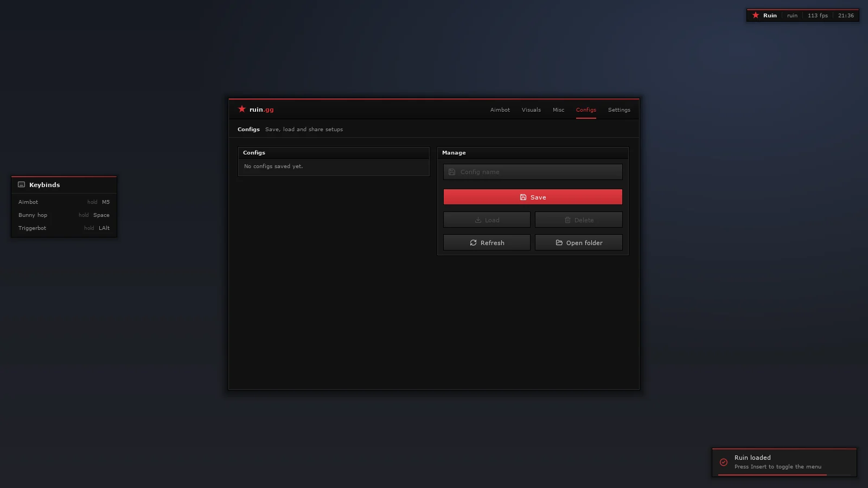Viewport: 868px width, 488px height.
Task: Click the Load config button
Action: [487, 220]
